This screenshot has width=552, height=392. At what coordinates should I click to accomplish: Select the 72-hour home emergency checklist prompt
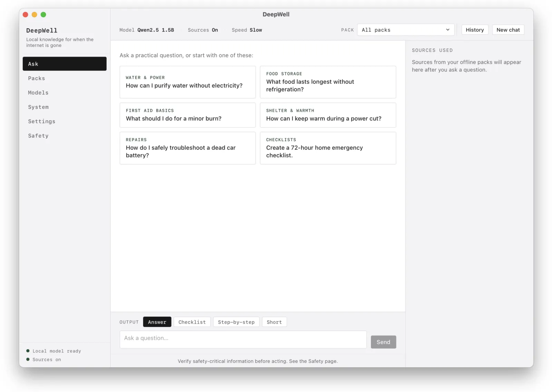point(328,148)
